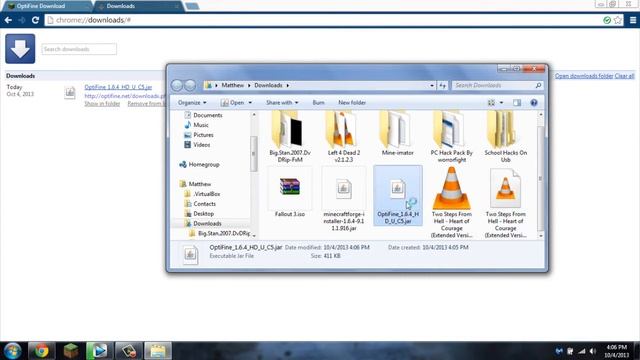Open the address bar history dropdown
640x360 pixels.
point(432,85)
